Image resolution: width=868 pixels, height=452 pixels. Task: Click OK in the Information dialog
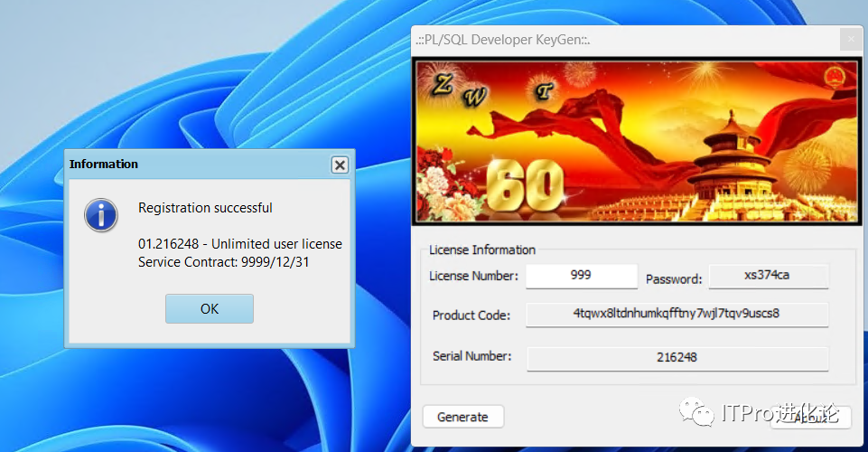210,308
